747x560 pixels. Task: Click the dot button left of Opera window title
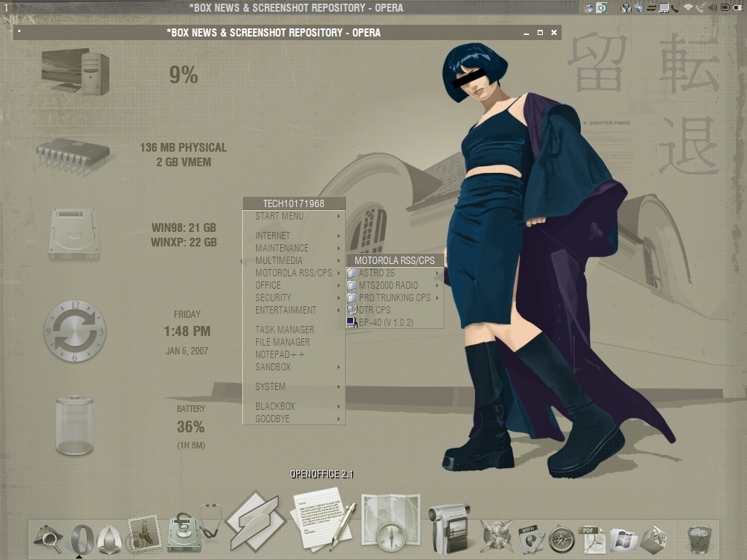(20, 32)
